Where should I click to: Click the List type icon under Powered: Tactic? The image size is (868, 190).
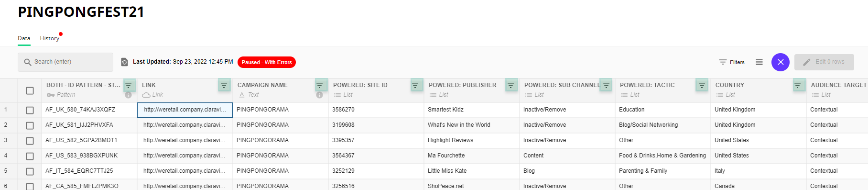pyautogui.click(x=624, y=95)
